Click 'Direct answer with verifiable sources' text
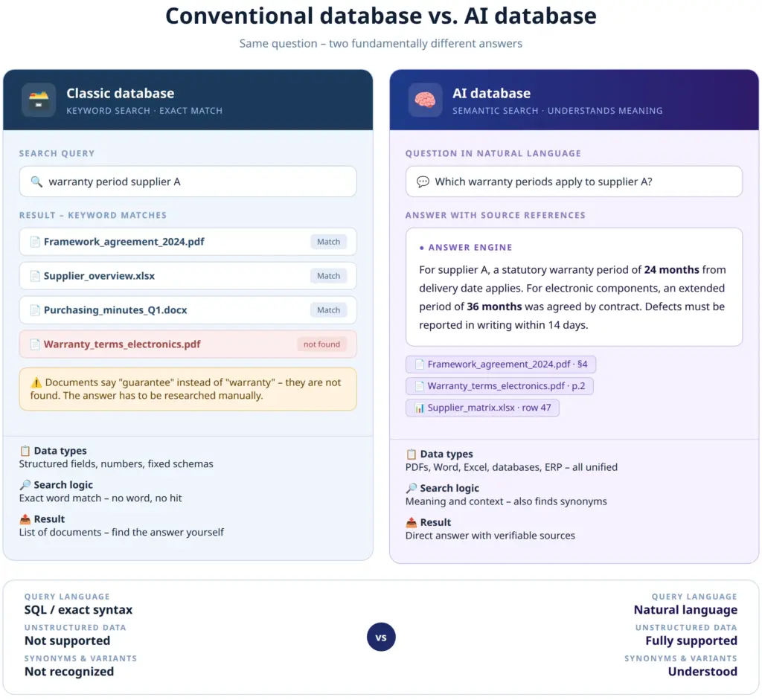Viewport: 762px width, 700px height. point(490,536)
